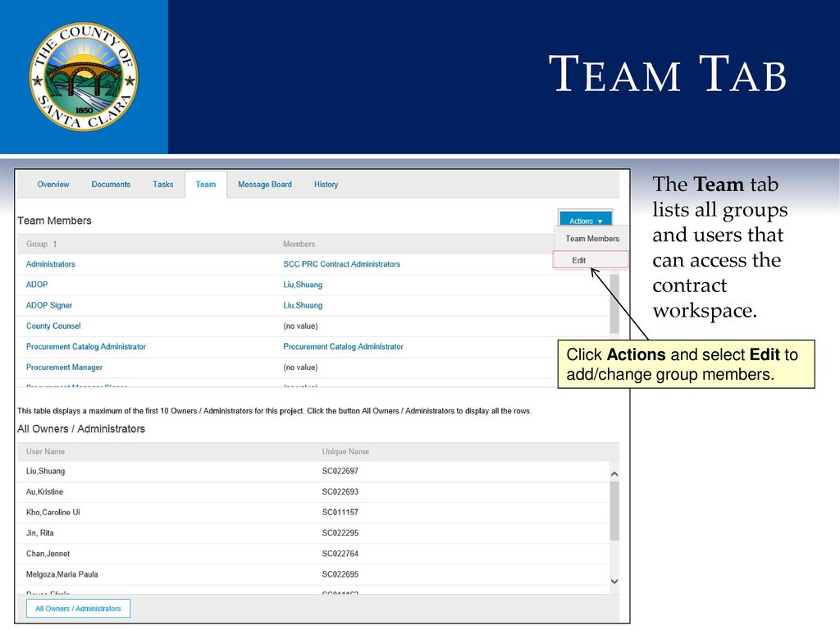Select the Au,Kristine user row
The image size is (840, 630).
pyautogui.click(x=313, y=492)
